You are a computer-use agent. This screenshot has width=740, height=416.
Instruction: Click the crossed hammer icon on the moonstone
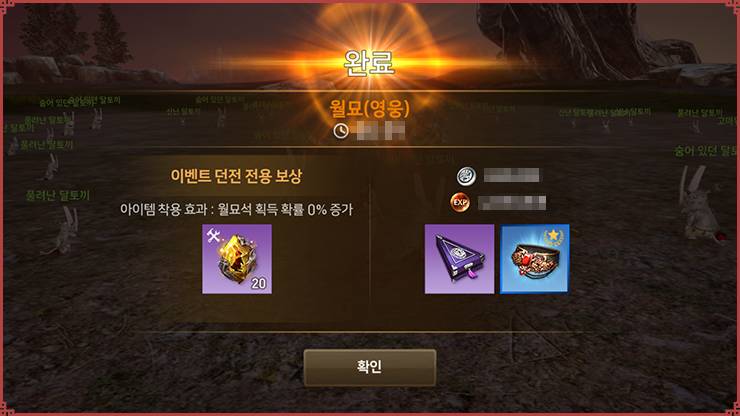(x=213, y=236)
